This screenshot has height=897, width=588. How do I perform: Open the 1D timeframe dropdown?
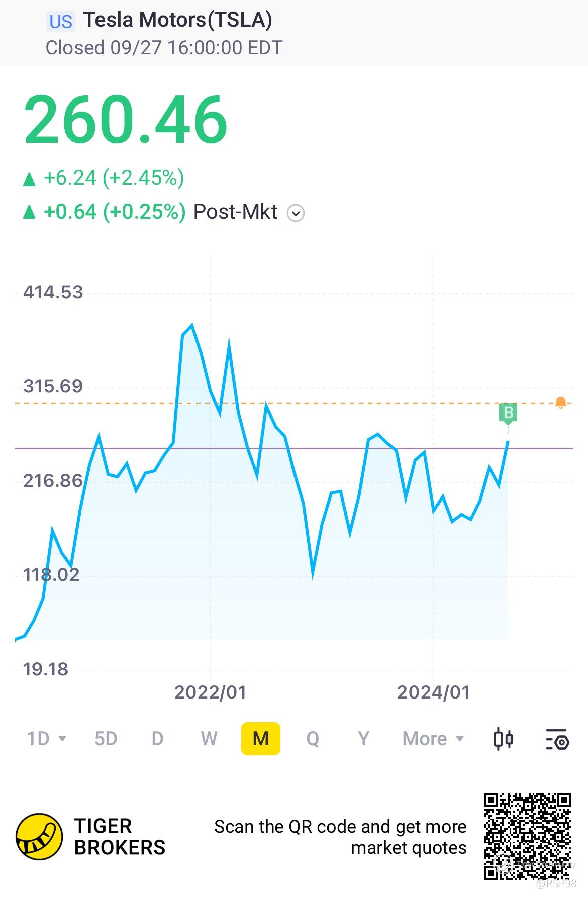[x=46, y=739]
